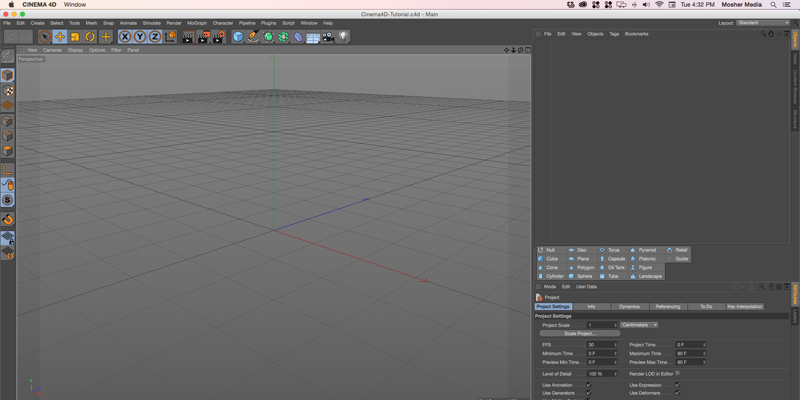Image resolution: width=800 pixels, height=400 pixels.
Task: Click the Locked Workplane icon
Action: (7, 238)
